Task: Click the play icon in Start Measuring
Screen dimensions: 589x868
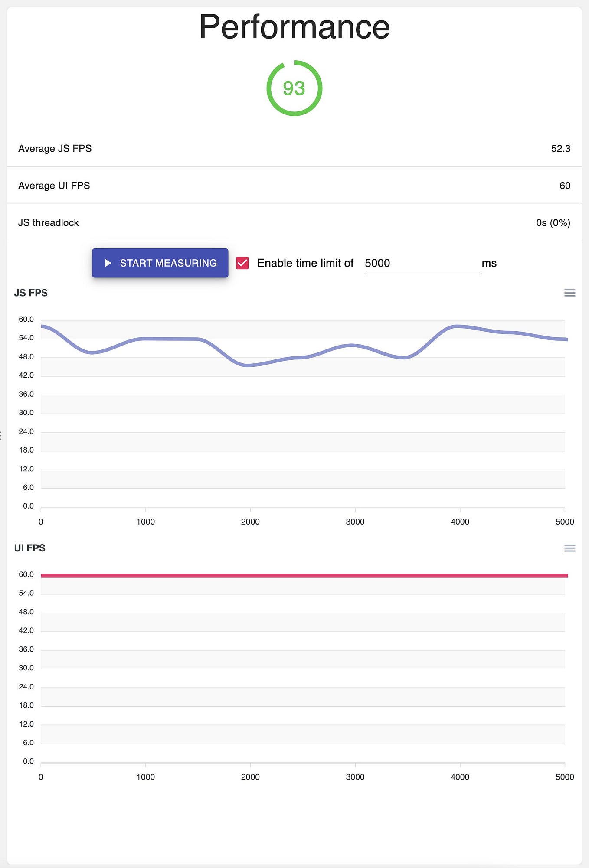Action: click(x=108, y=263)
